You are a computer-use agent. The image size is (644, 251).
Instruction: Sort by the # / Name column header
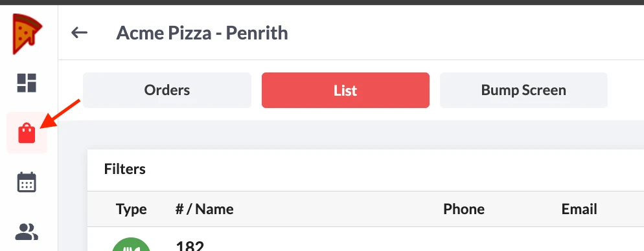[x=205, y=209]
